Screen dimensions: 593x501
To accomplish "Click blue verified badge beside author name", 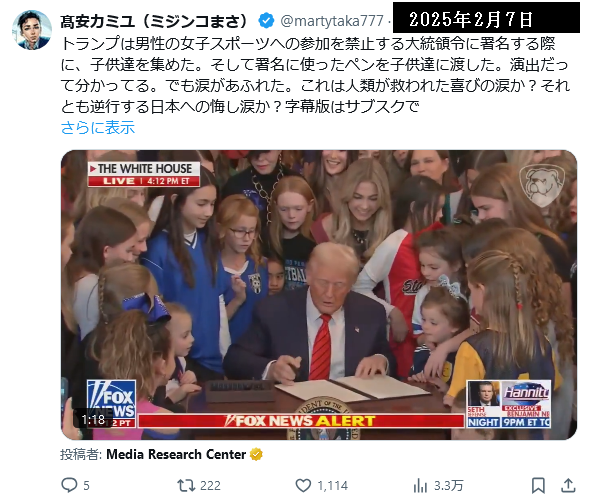I will click(x=266, y=20).
